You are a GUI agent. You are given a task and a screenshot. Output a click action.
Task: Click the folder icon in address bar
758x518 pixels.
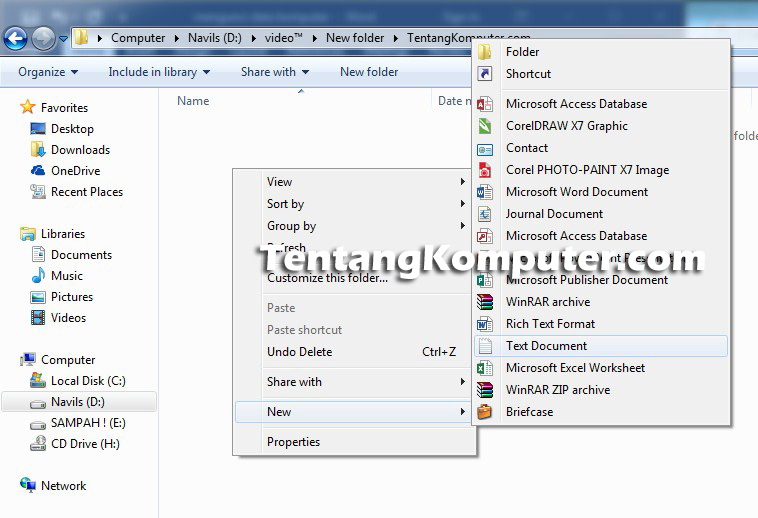[82, 38]
